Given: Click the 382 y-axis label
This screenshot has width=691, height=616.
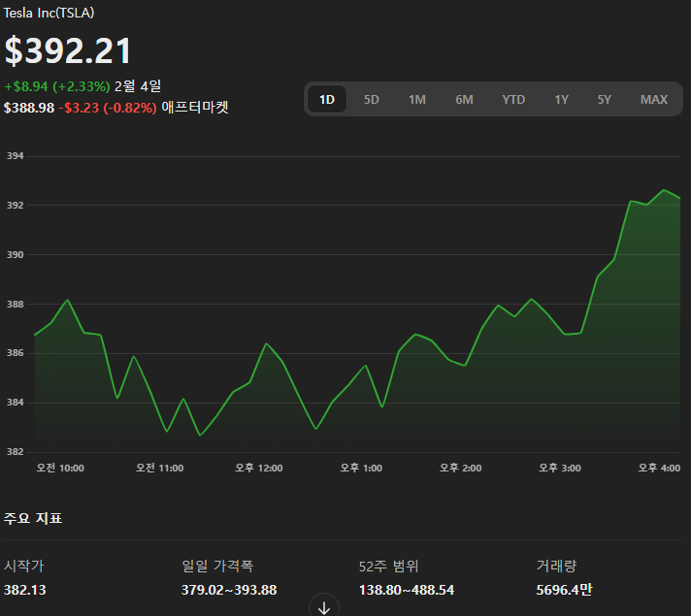Looking at the screenshot, I should coord(15,452).
